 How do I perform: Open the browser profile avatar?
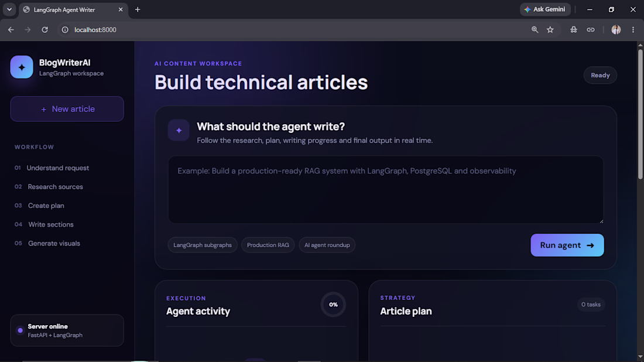click(616, 30)
